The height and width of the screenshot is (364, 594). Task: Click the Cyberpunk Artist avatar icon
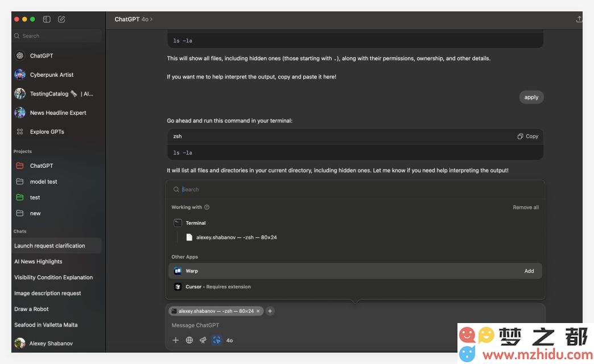coord(20,75)
